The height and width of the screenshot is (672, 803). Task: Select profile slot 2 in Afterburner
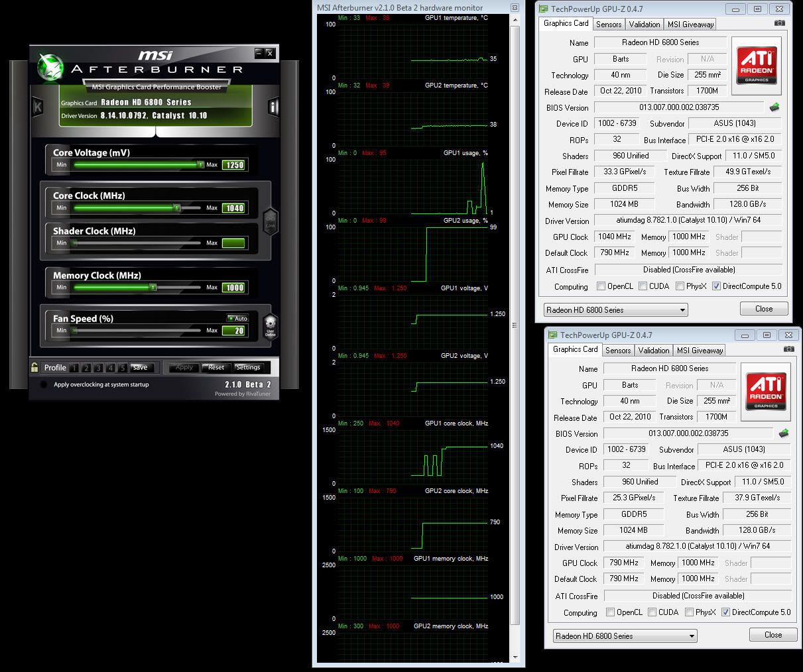[x=86, y=368]
